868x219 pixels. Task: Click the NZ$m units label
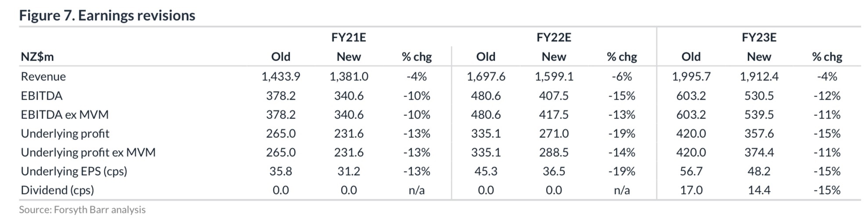(37, 57)
